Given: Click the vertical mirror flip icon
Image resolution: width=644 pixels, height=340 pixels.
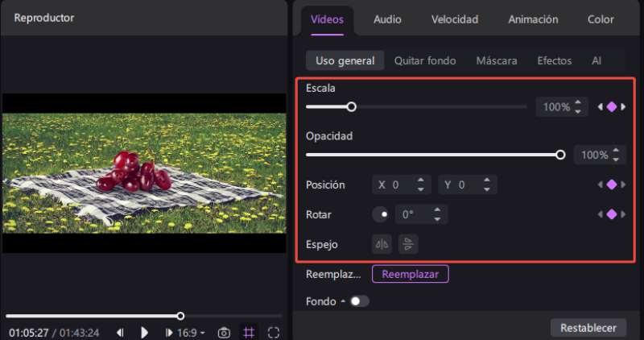Looking at the screenshot, I should pyautogui.click(x=408, y=244).
